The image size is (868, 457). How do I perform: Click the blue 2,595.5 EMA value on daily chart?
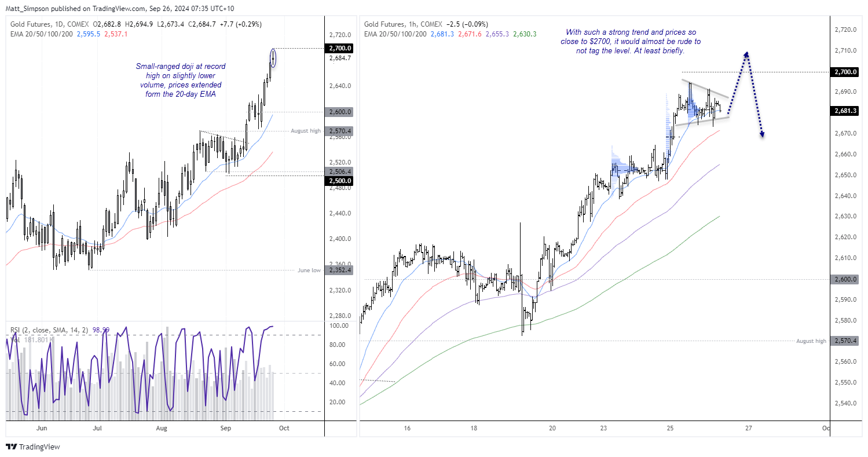click(x=89, y=34)
